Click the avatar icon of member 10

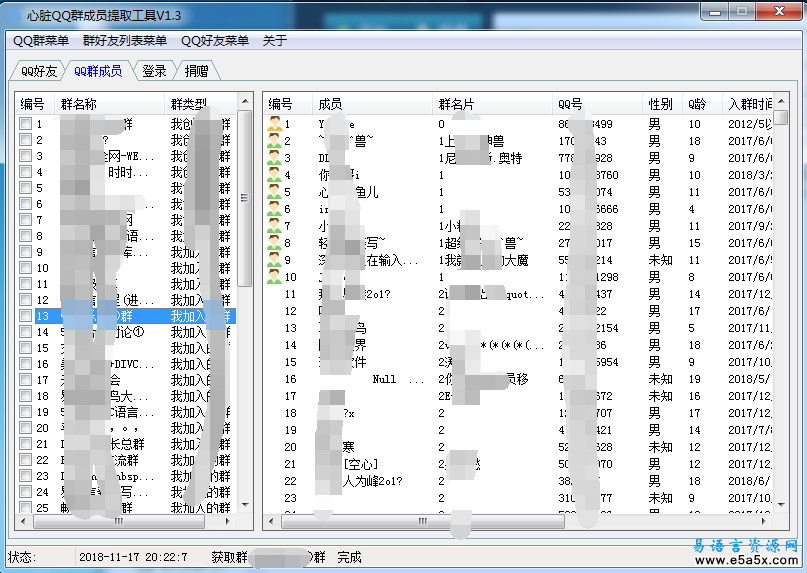pos(274,276)
